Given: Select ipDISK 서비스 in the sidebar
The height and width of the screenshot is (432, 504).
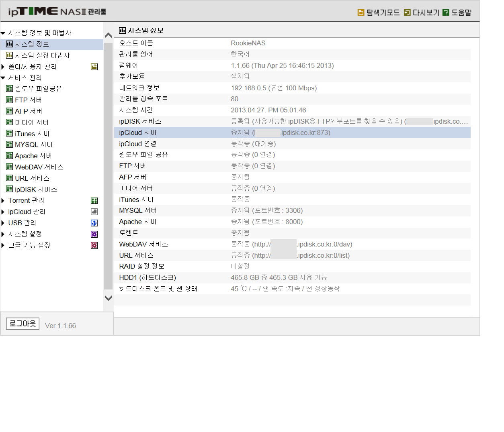Looking at the screenshot, I should 36,190.
